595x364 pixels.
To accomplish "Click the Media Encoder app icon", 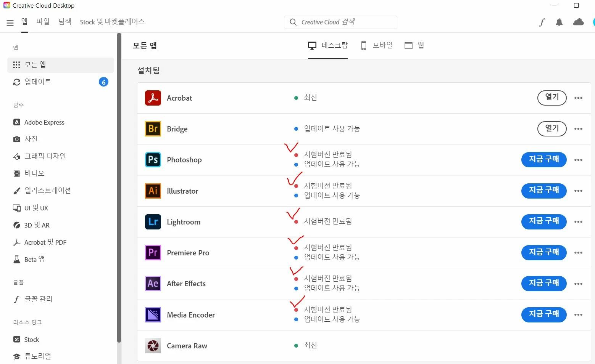I will (x=153, y=315).
